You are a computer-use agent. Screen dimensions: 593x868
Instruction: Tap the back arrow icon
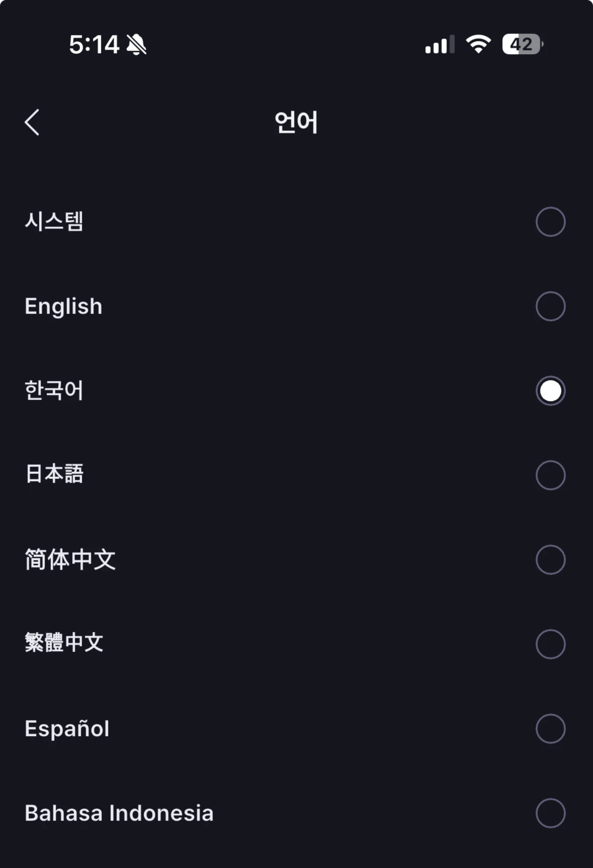32,122
